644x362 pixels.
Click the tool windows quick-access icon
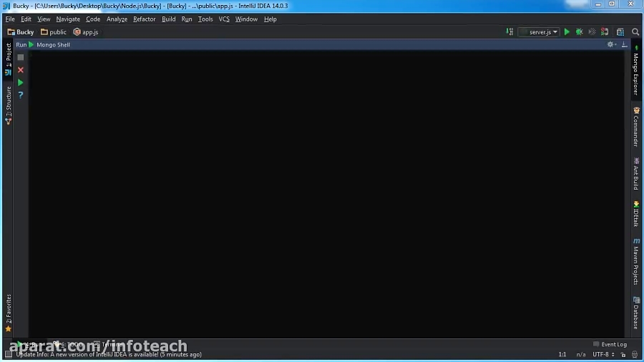point(8,354)
